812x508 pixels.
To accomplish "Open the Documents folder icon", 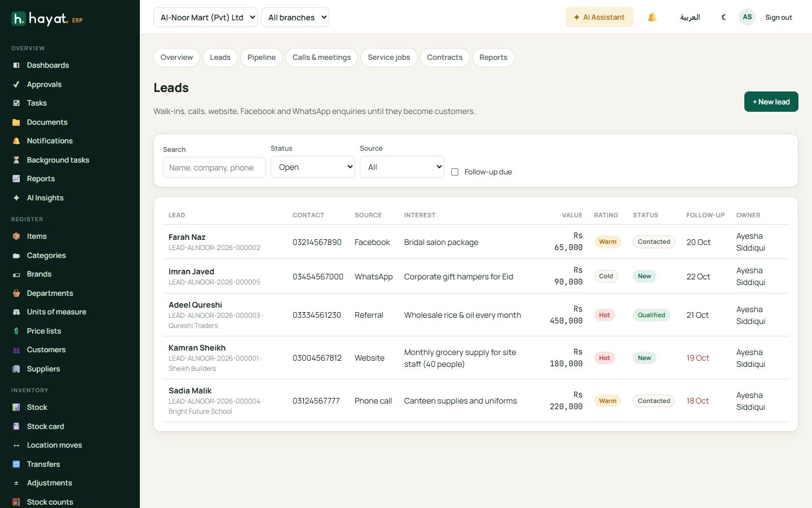I will click(x=16, y=122).
